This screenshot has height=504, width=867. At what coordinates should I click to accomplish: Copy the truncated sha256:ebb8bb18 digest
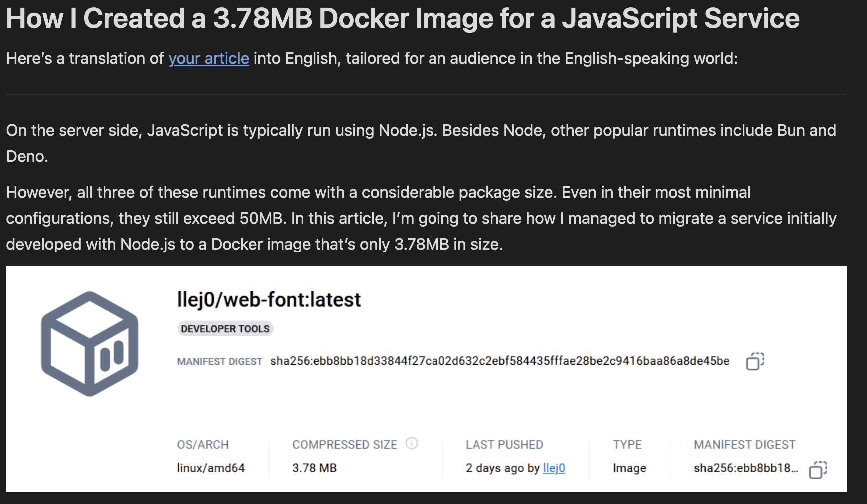(818, 470)
